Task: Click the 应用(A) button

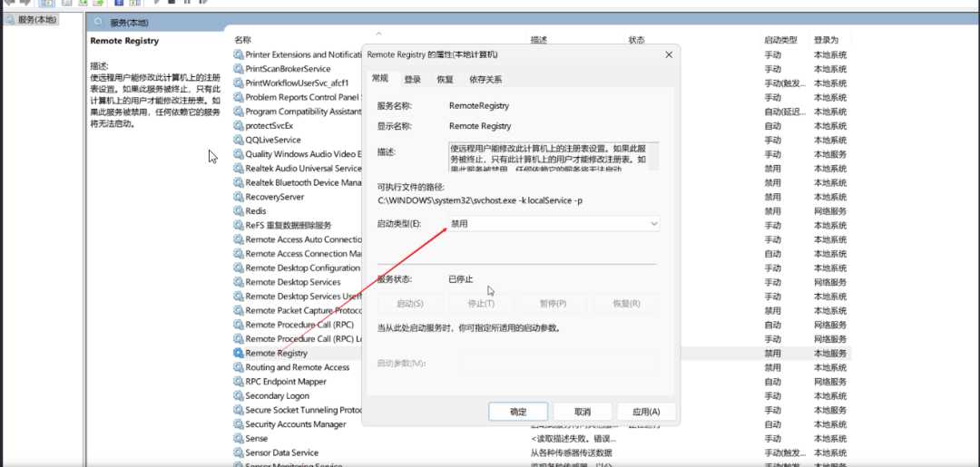Action: (x=646, y=412)
